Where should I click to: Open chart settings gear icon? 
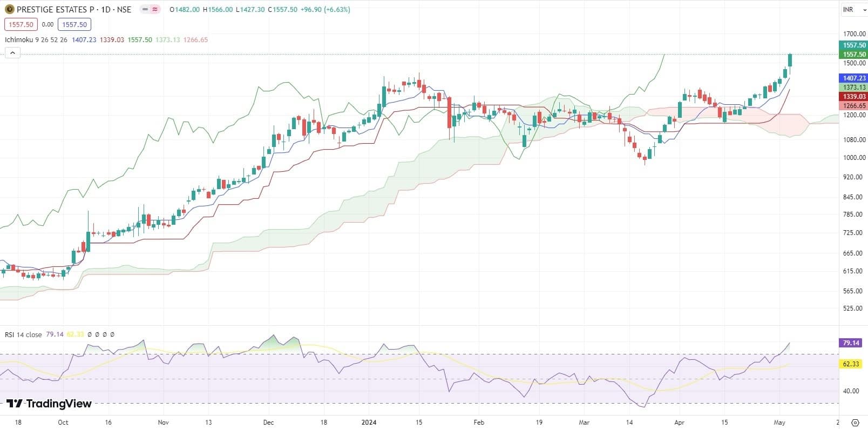click(855, 423)
